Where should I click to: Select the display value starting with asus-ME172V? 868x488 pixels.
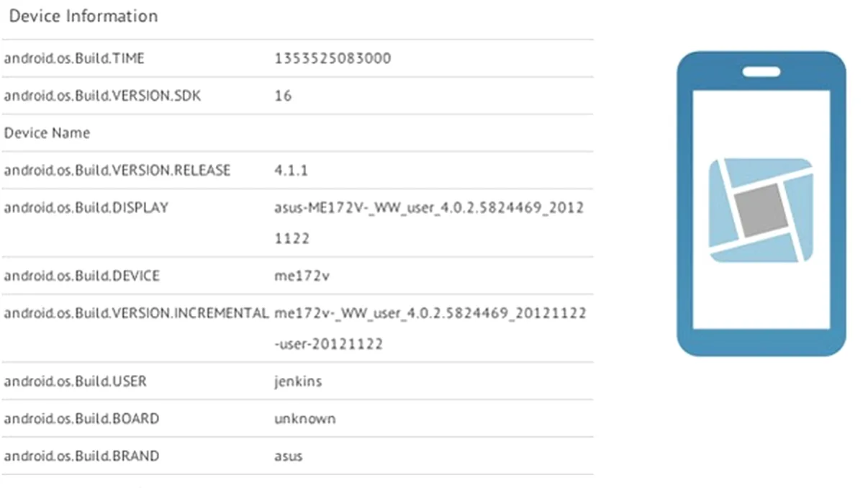point(429,208)
